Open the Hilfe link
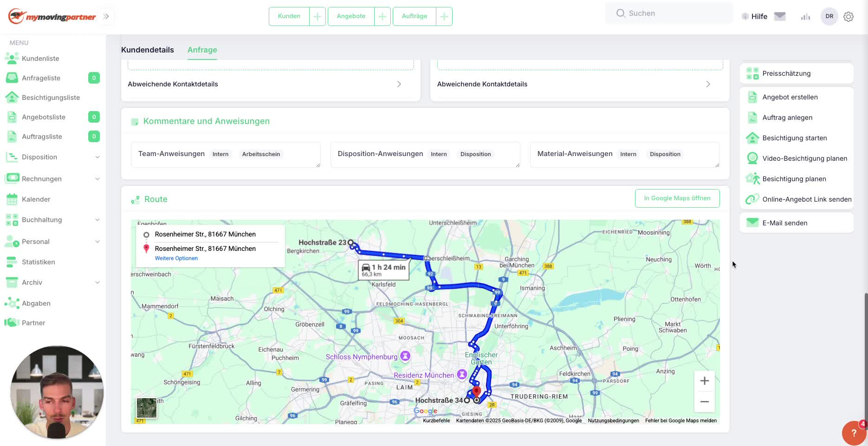The height and width of the screenshot is (446, 868). tap(759, 16)
